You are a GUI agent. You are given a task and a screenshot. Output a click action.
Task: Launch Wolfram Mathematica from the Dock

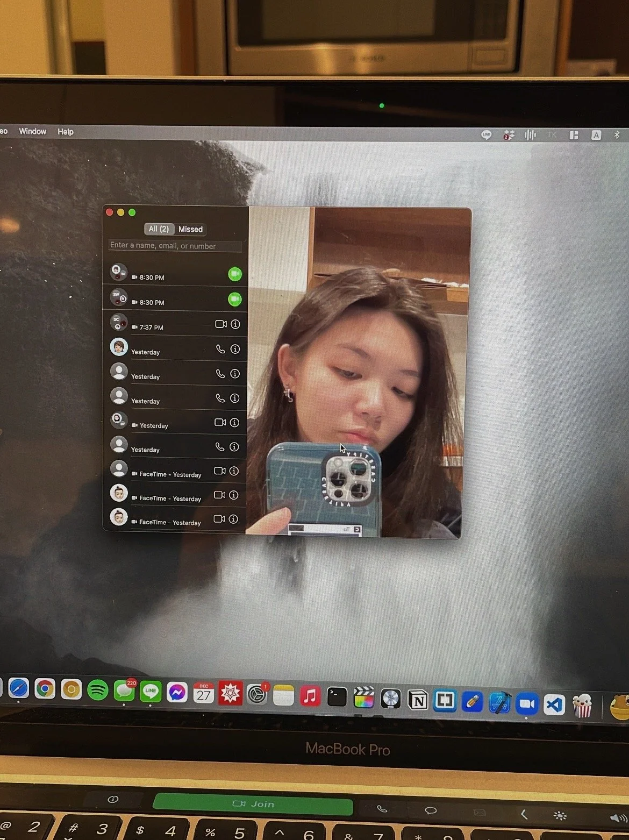[x=230, y=694]
